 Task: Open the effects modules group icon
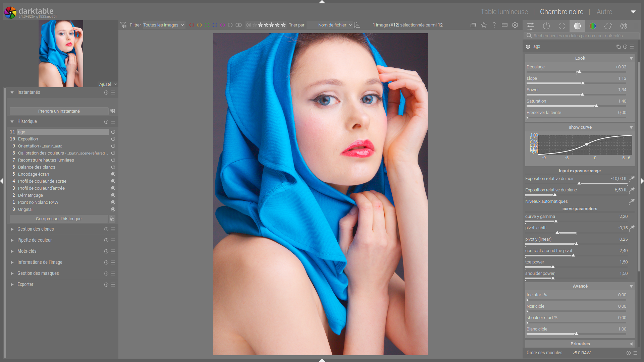tap(624, 26)
